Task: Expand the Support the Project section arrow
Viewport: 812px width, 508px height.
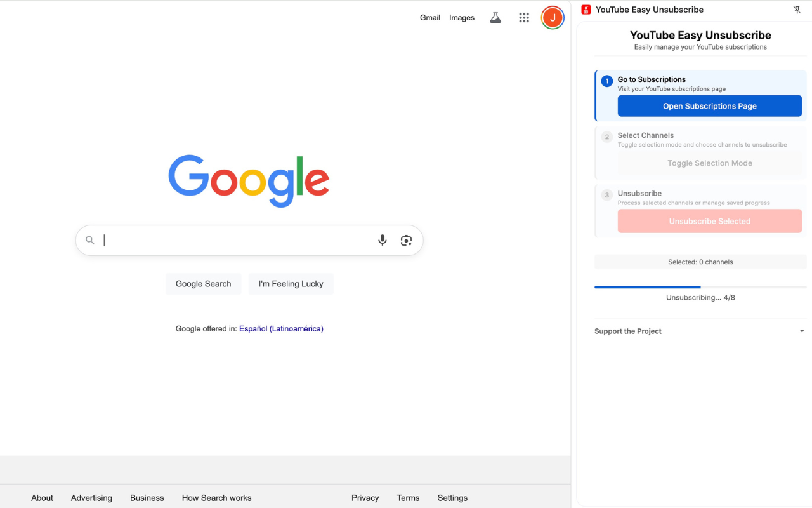Action: [x=802, y=331]
